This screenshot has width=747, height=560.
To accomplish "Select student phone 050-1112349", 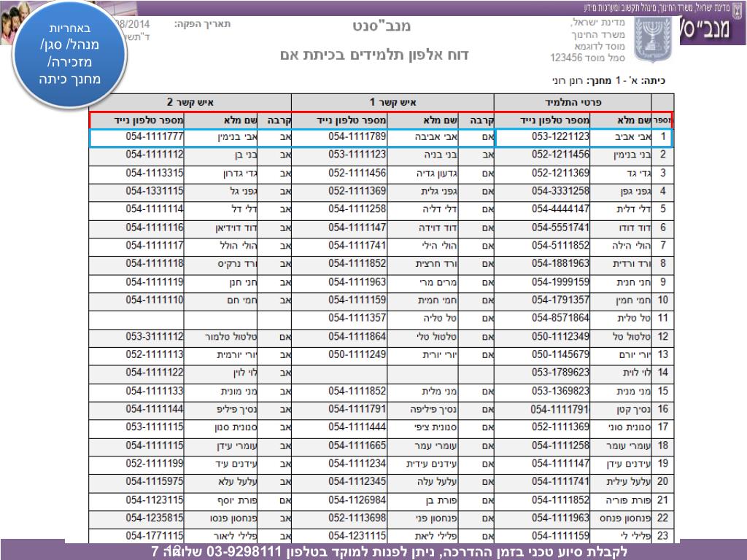I will click(x=560, y=337).
